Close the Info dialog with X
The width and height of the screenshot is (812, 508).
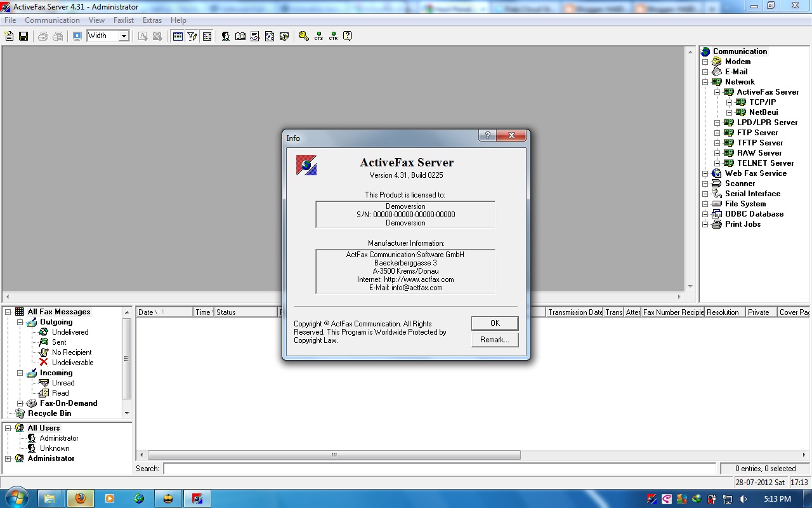coord(511,136)
